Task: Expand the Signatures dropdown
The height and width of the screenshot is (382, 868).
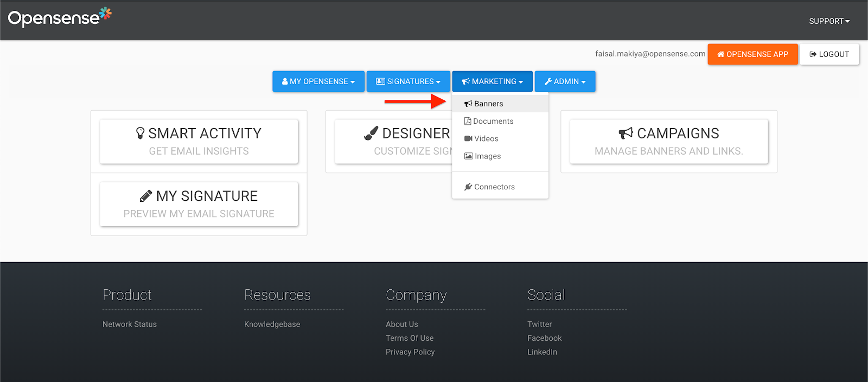Action: tap(409, 81)
